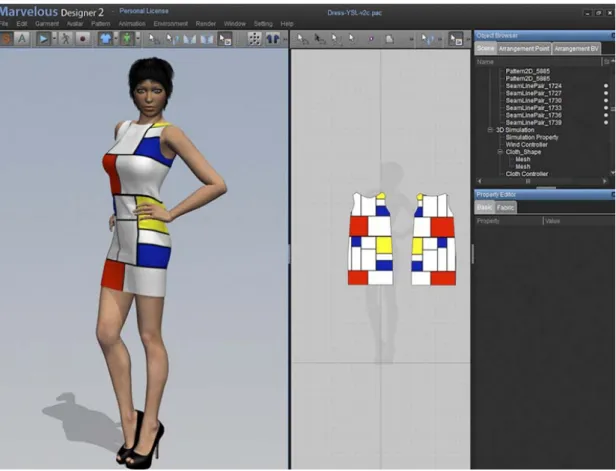Switch to the Arrangement BV tab

(576, 49)
